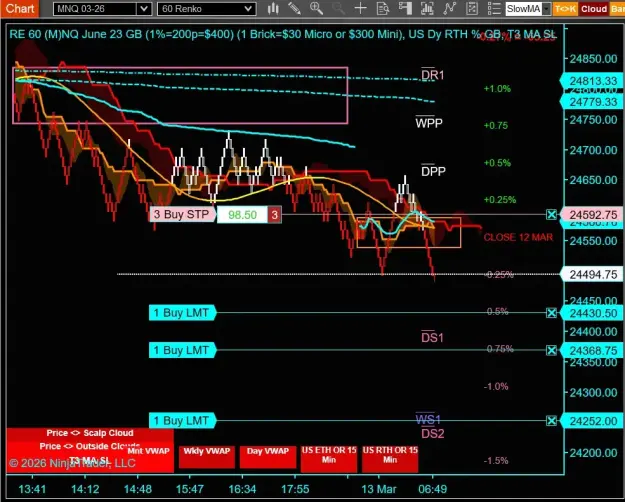Select the Buy LMT label at 24430.50

[x=182, y=313]
